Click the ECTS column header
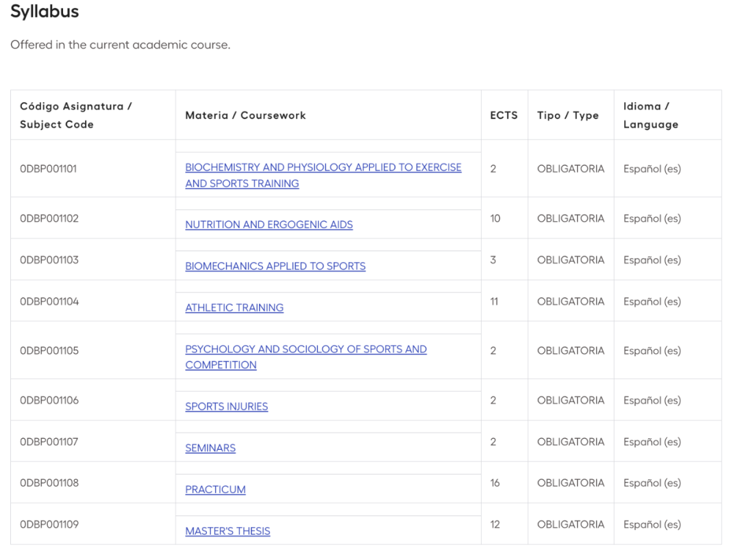 [504, 115]
